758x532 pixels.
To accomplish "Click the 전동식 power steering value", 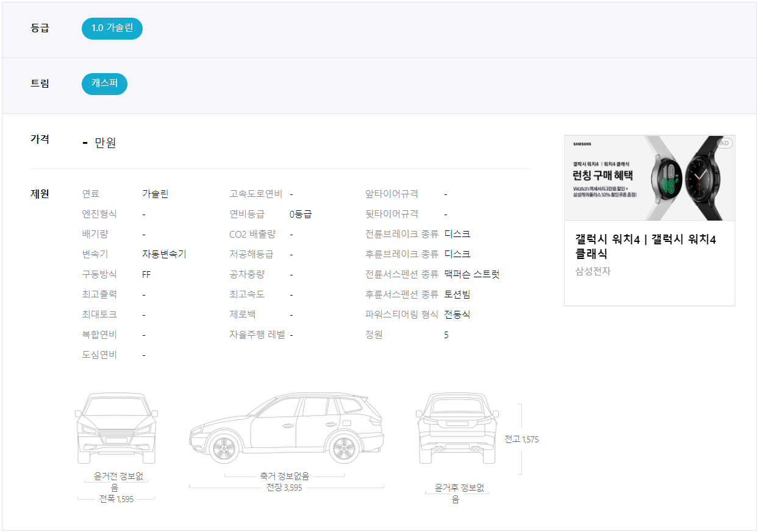I will (457, 314).
